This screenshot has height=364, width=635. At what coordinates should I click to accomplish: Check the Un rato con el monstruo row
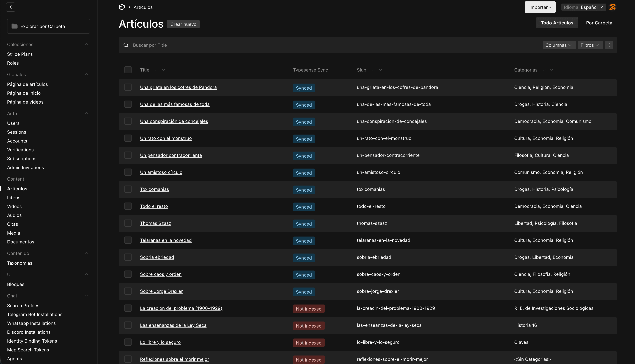point(128,138)
